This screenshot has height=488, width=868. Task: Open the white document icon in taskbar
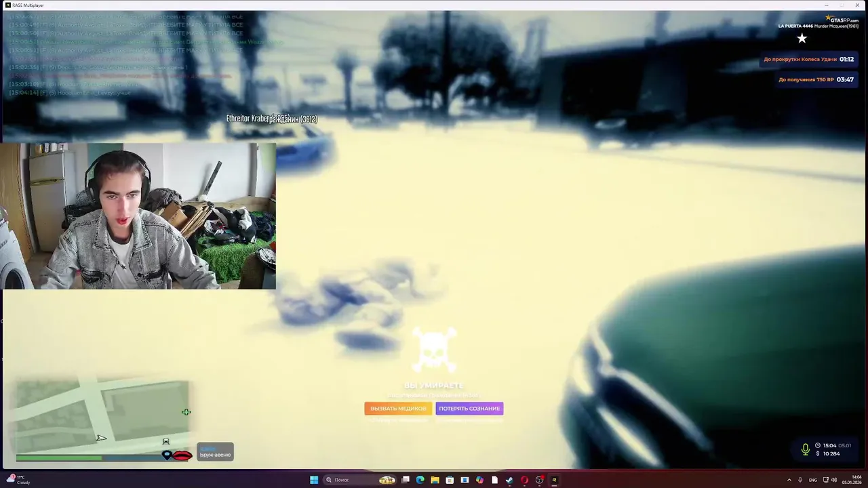[494, 480]
